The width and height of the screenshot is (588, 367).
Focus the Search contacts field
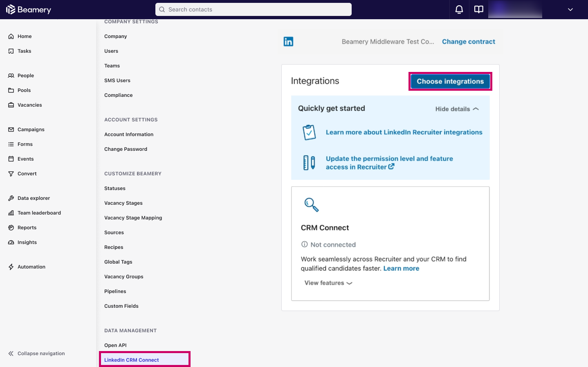254,9
